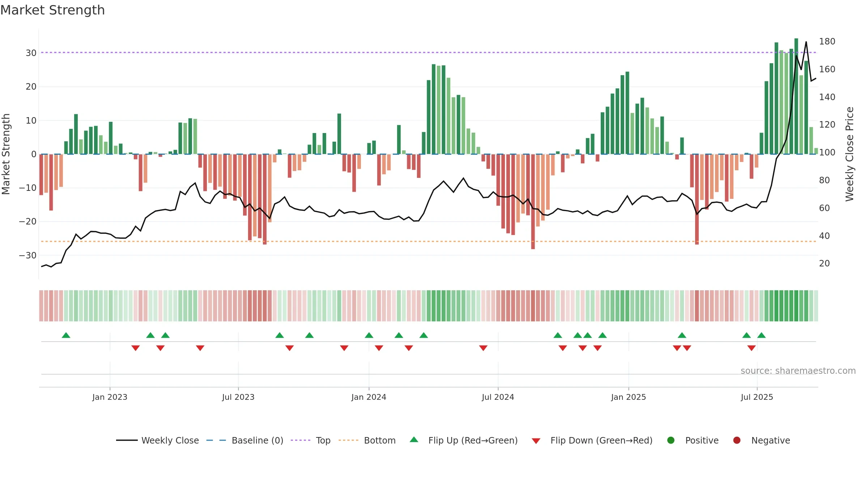This screenshot has width=868, height=488.
Task: Click the Jan 2024 x-axis label
Action: tap(369, 397)
